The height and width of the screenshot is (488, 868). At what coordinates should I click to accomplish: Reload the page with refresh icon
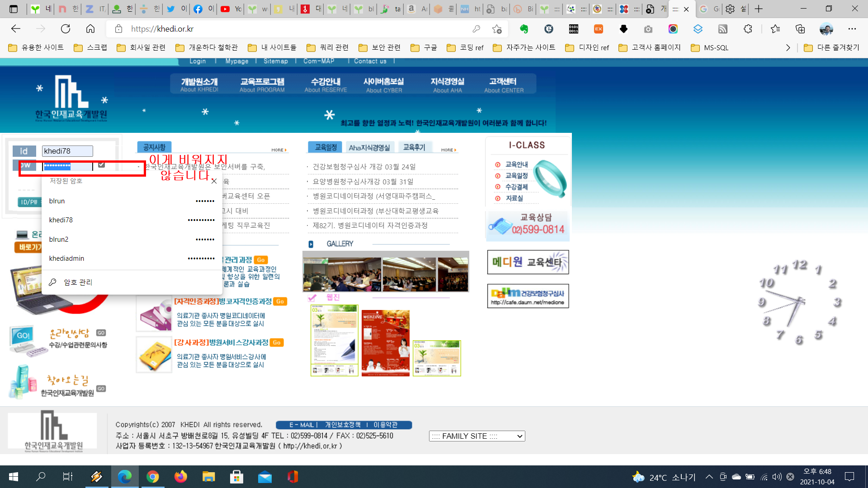coord(66,29)
